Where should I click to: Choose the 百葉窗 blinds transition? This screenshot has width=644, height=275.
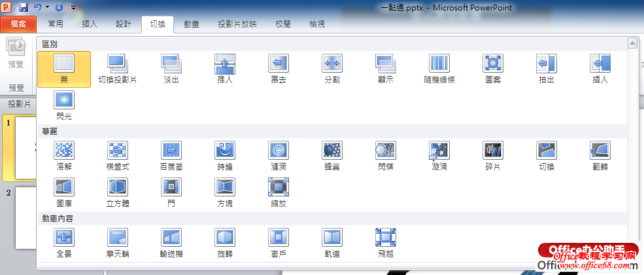click(171, 156)
